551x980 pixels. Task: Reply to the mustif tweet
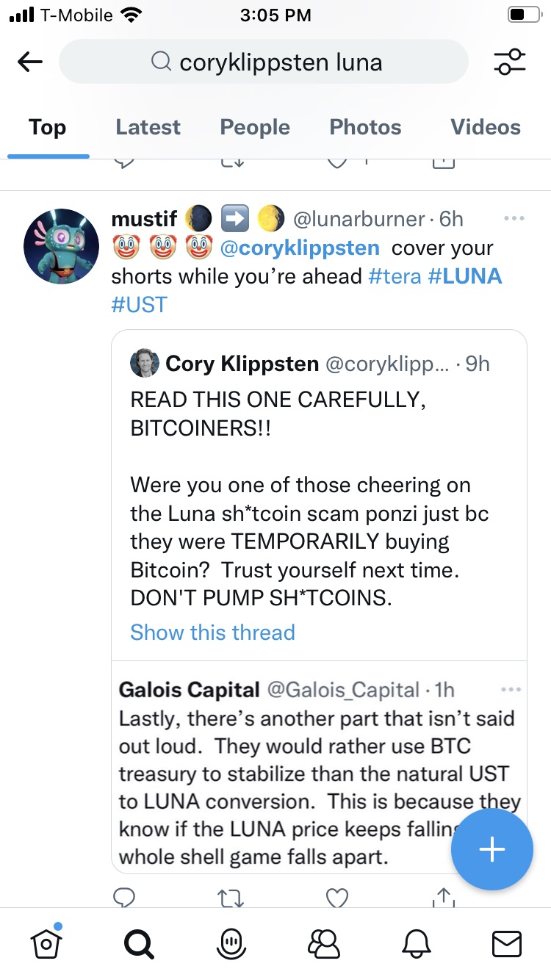pyautogui.click(x=124, y=897)
